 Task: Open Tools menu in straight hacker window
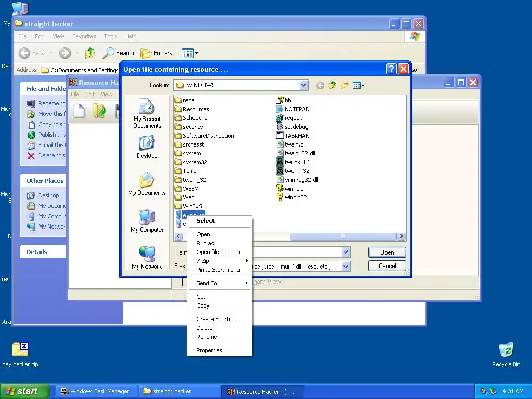coord(110,36)
